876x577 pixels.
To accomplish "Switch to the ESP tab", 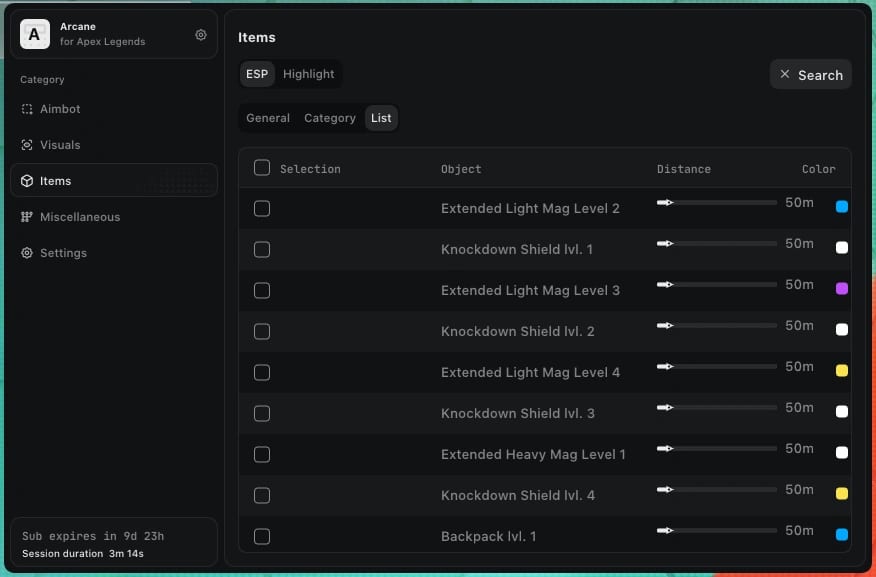I will pyautogui.click(x=257, y=74).
